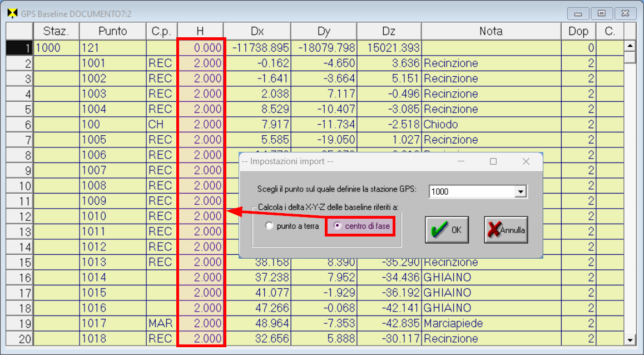Select row 1 header in table
Viewport: 644px width, 355px height.
tap(20, 48)
